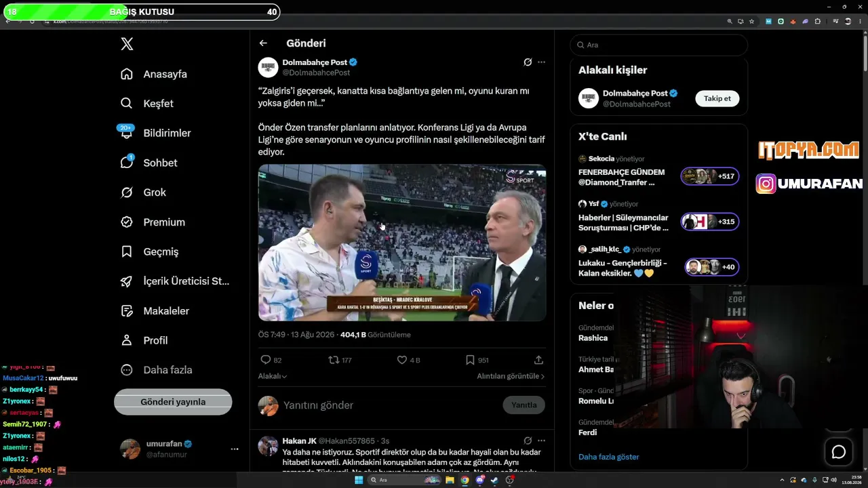Like the tweet with 4 B likes
The width and height of the screenshot is (868, 488).
point(401,360)
